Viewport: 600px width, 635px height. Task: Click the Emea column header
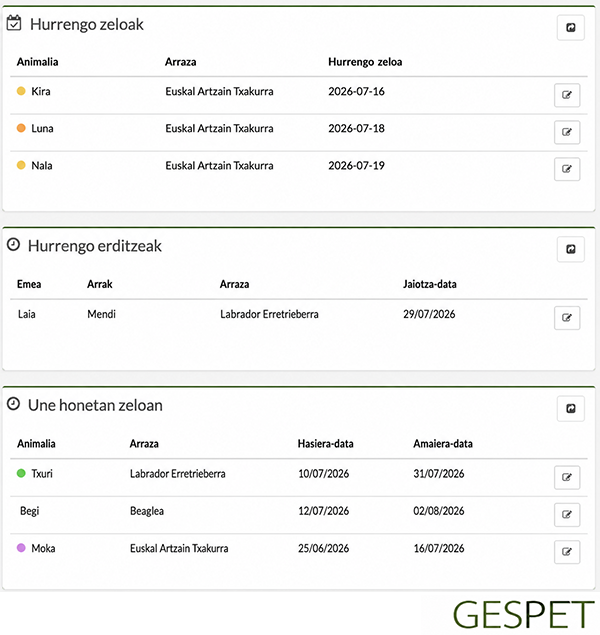coord(29,284)
